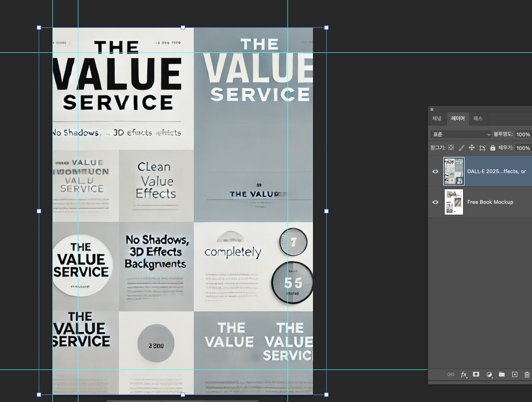Click the DALL·E layer thumbnail
Screen dimensions: 532x402
coord(454,171)
